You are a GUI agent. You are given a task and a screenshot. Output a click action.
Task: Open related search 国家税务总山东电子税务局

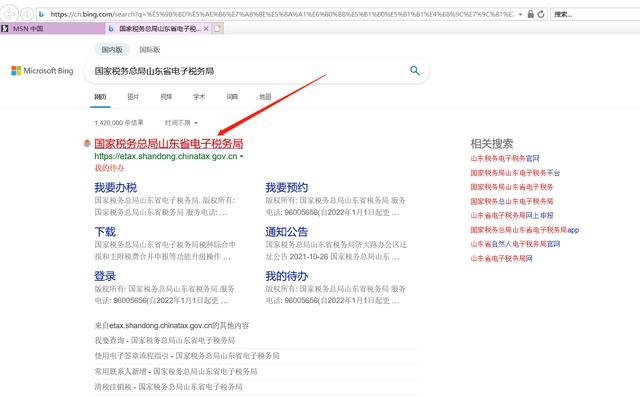(512, 201)
